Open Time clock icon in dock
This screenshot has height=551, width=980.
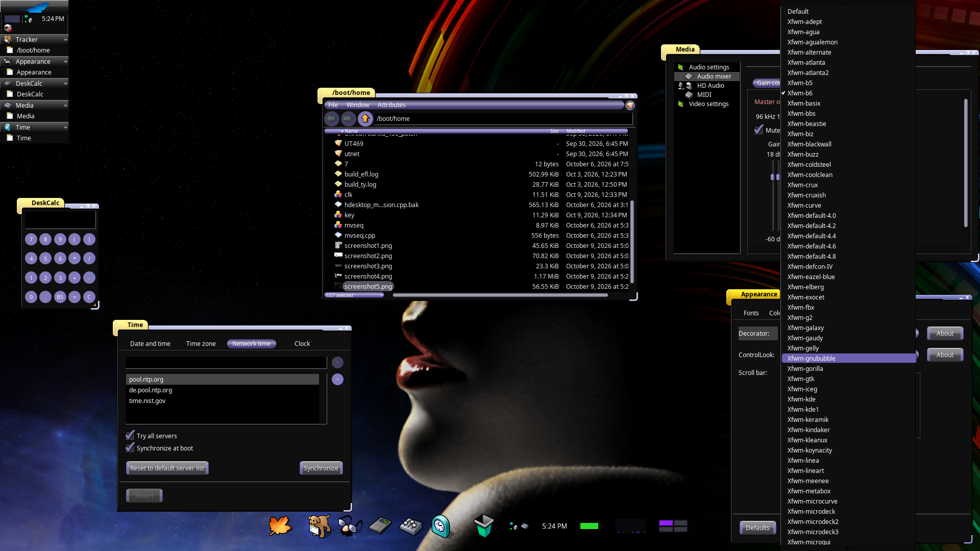[441, 526]
